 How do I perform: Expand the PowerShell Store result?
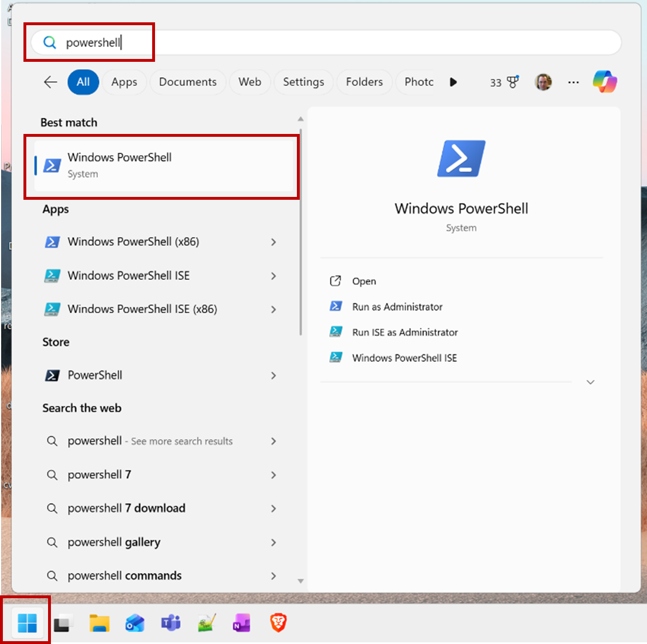click(x=273, y=376)
